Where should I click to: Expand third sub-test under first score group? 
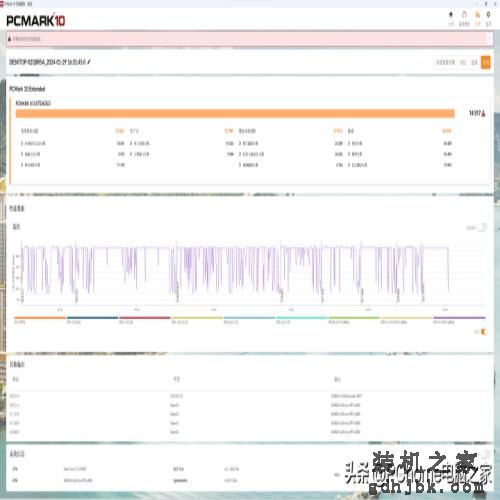(x=22, y=165)
